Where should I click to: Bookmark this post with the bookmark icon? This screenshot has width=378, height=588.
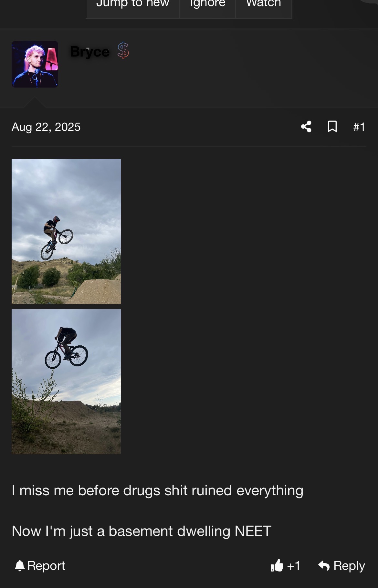coord(332,127)
